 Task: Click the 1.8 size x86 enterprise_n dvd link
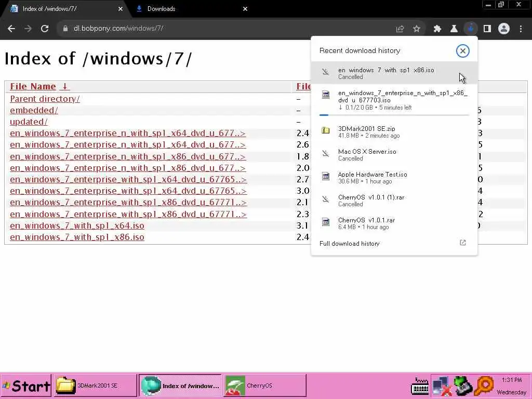128,156
